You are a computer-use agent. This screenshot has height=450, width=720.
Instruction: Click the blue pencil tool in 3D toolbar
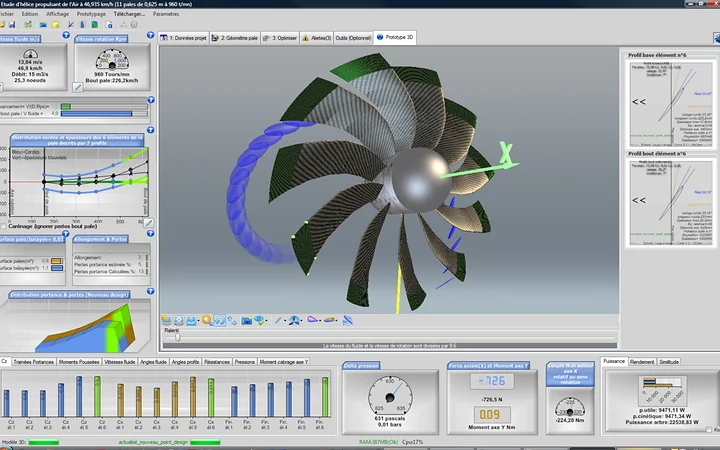(278, 321)
